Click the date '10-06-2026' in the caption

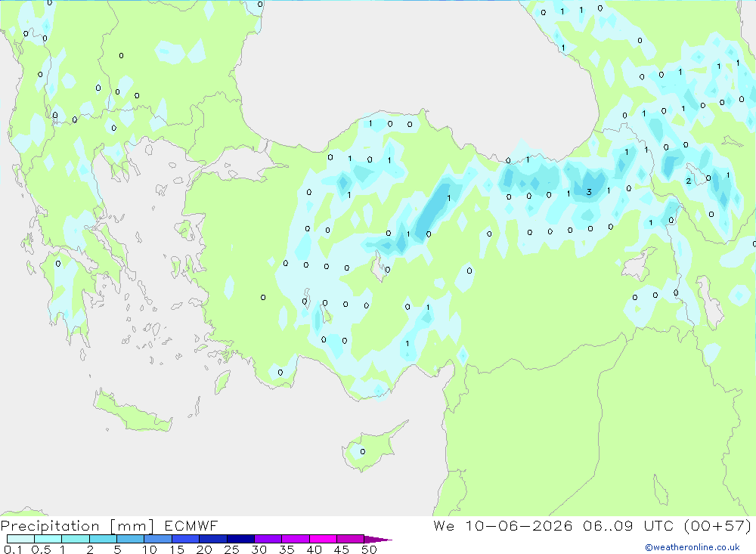pos(519,525)
